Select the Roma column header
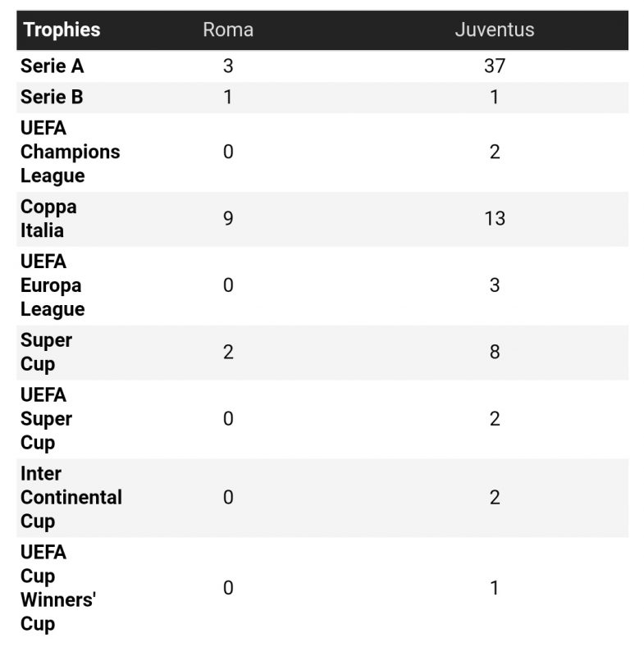The height and width of the screenshot is (656, 644). (228, 30)
